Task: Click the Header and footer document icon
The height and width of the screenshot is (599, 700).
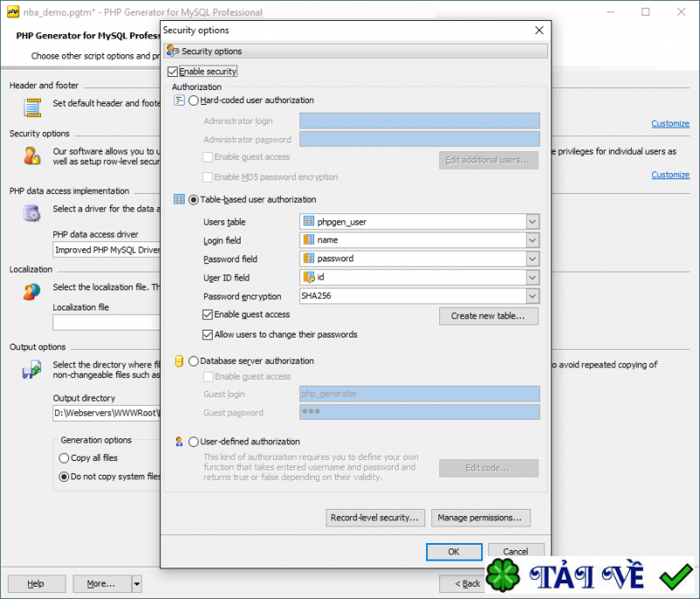Action: (32, 108)
